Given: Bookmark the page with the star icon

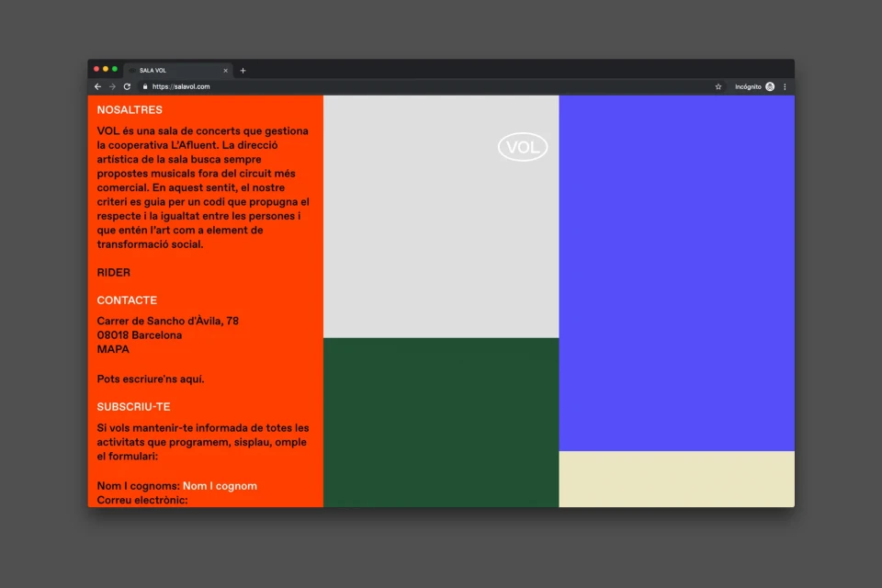Looking at the screenshot, I should [718, 86].
